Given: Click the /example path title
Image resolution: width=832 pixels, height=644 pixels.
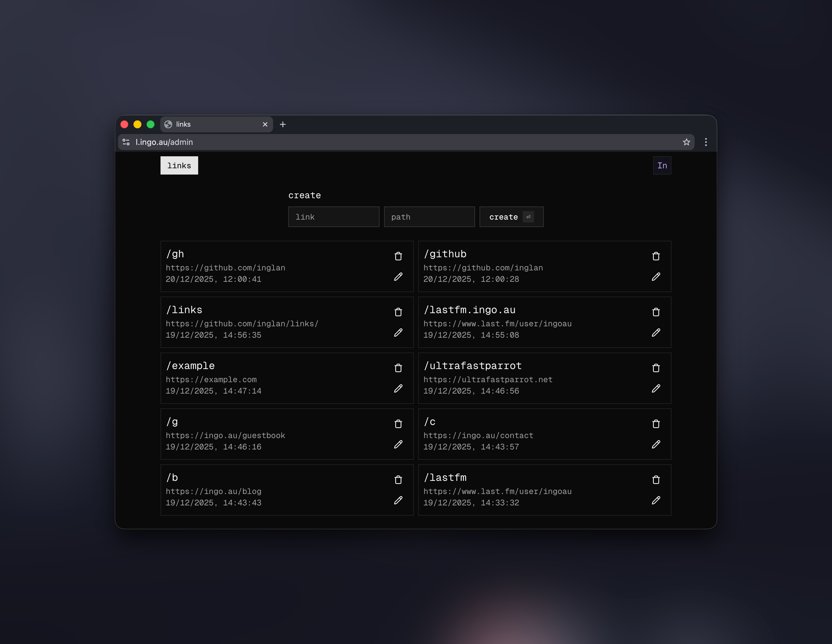Looking at the screenshot, I should (190, 366).
